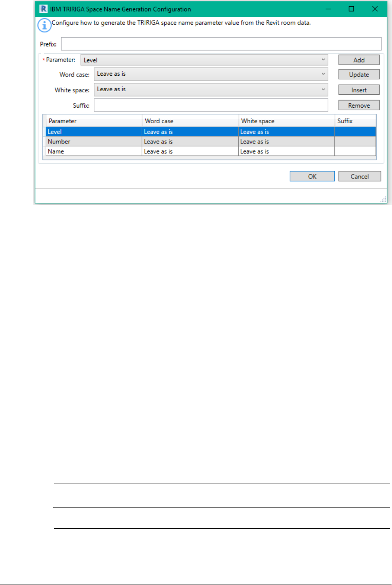Open the Word case dropdown
The image size is (392, 585).
click(x=211, y=74)
